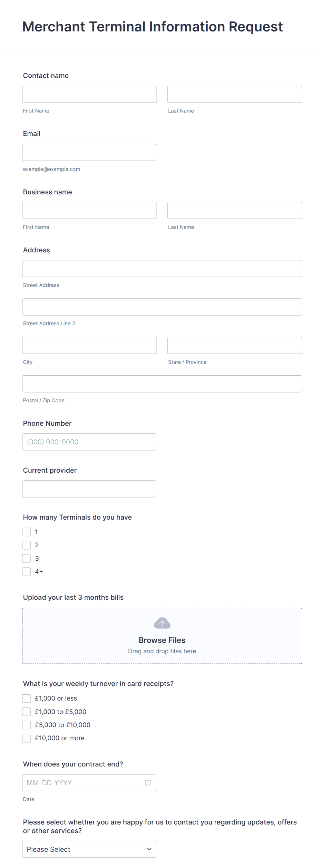Image resolution: width=321 pixels, height=868 pixels.
Task: Click the Current provider text field
Action: 89,489
